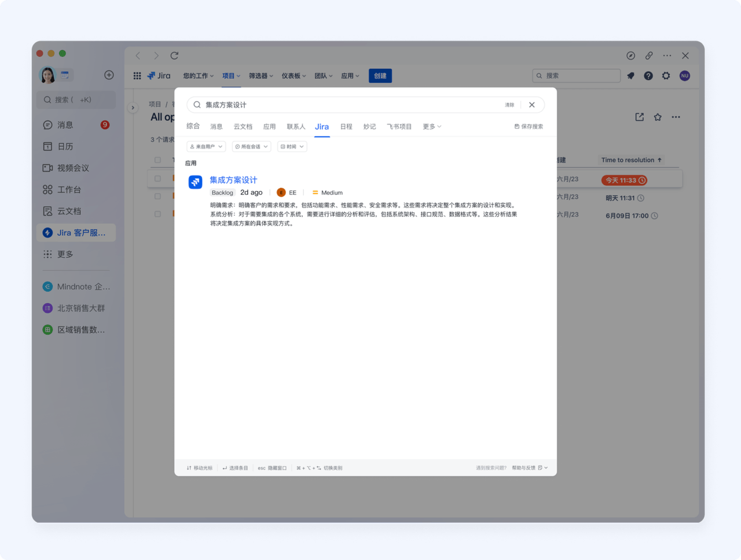Expand the 项目 menu

coord(231,76)
